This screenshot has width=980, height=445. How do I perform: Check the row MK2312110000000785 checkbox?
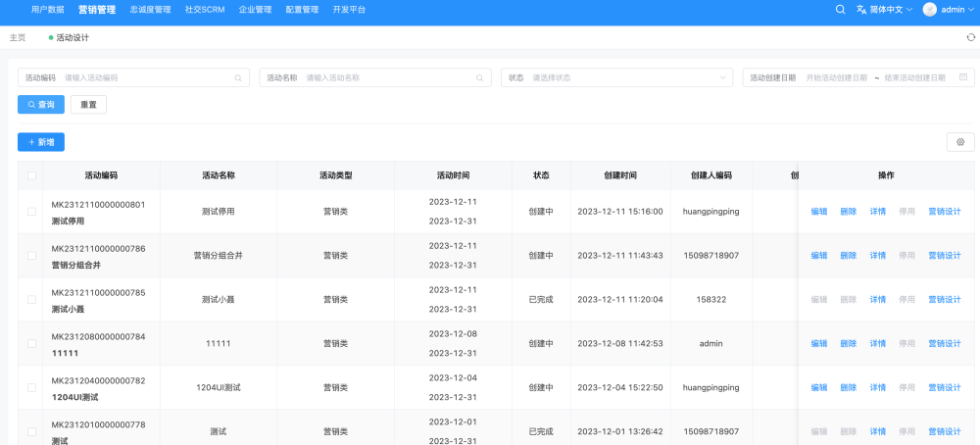[x=32, y=299]
